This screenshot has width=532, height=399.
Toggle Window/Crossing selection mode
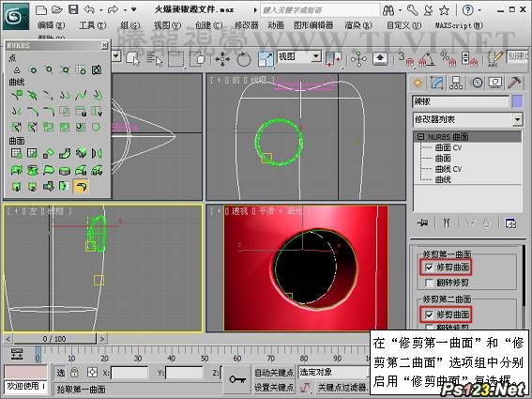pos(198,59)
